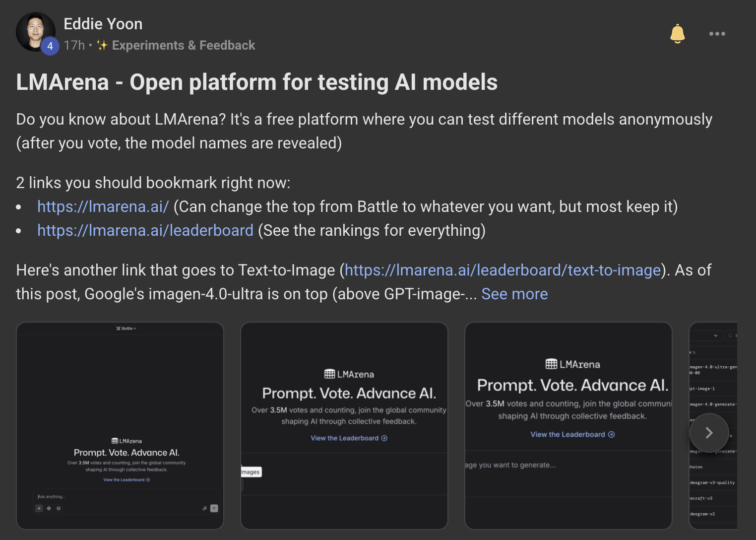Click Battle dropdown in the first screenshot
The height and width of the screenshot is (540, 756).
coord(126,329)
